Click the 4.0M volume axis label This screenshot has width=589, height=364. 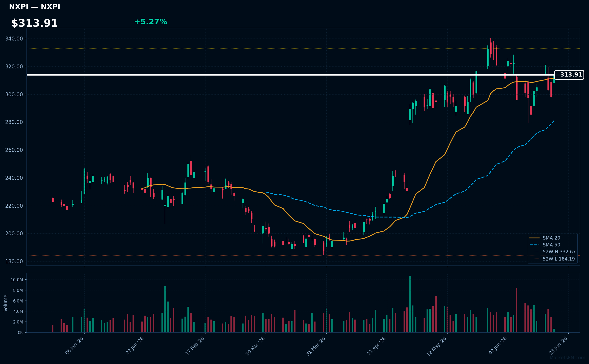pyautogui.click(x=18, y=311)
